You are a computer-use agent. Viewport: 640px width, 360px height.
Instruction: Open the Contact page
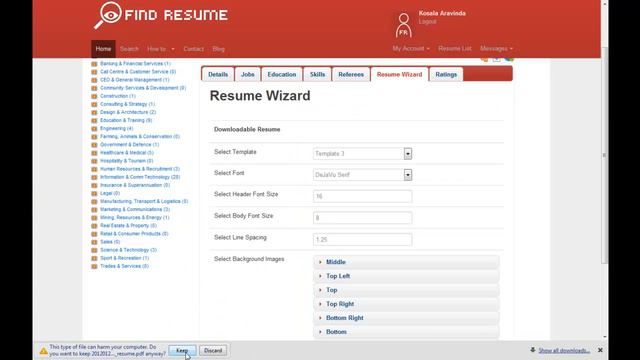[193, 49]
